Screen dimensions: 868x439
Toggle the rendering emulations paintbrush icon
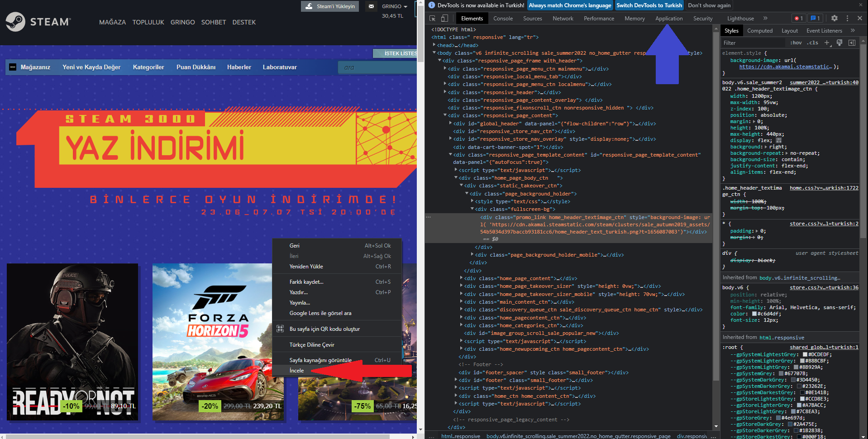pos(839,43)
